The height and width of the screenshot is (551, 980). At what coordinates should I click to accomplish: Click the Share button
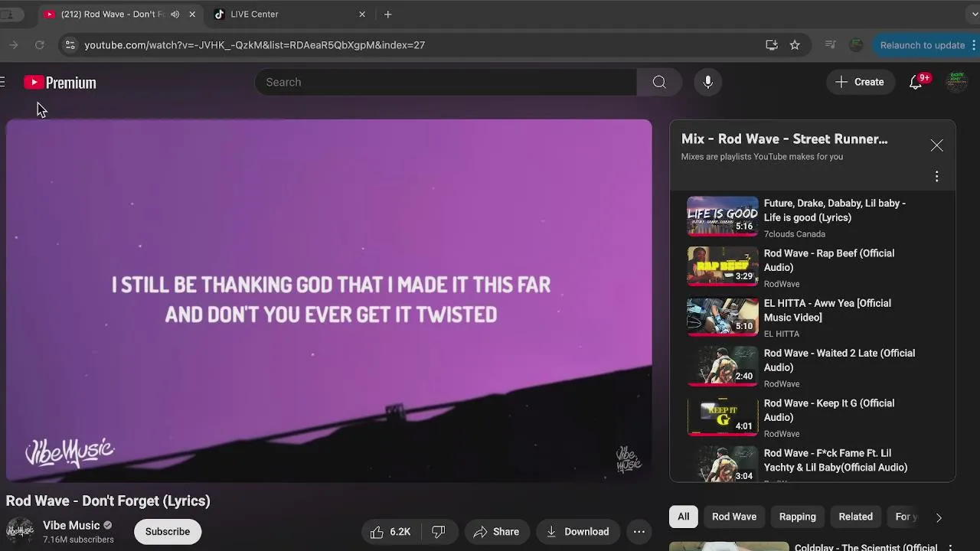[495, 532]
